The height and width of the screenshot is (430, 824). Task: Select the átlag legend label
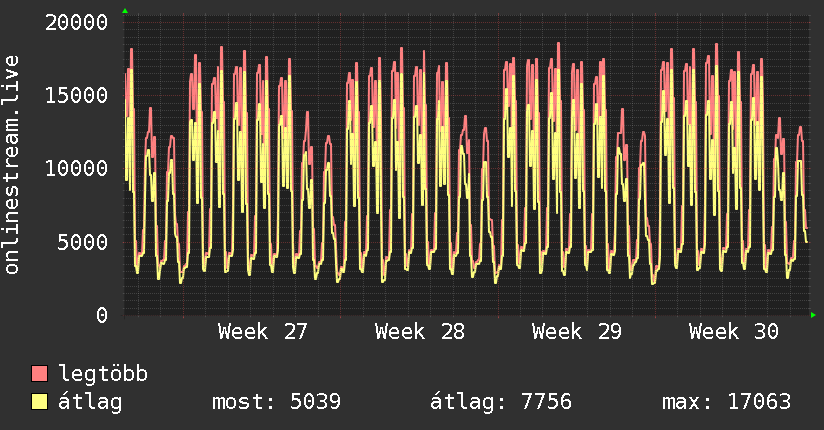(x=90, y=401)
